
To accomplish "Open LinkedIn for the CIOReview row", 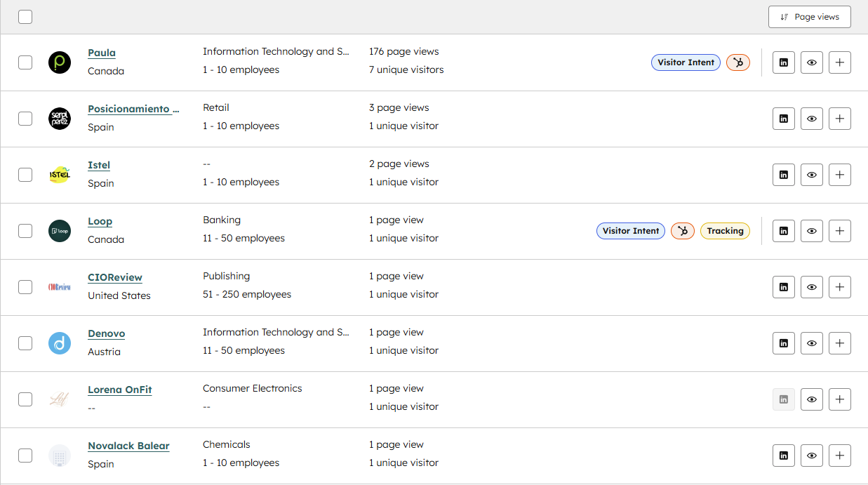I will coord(784,287).
